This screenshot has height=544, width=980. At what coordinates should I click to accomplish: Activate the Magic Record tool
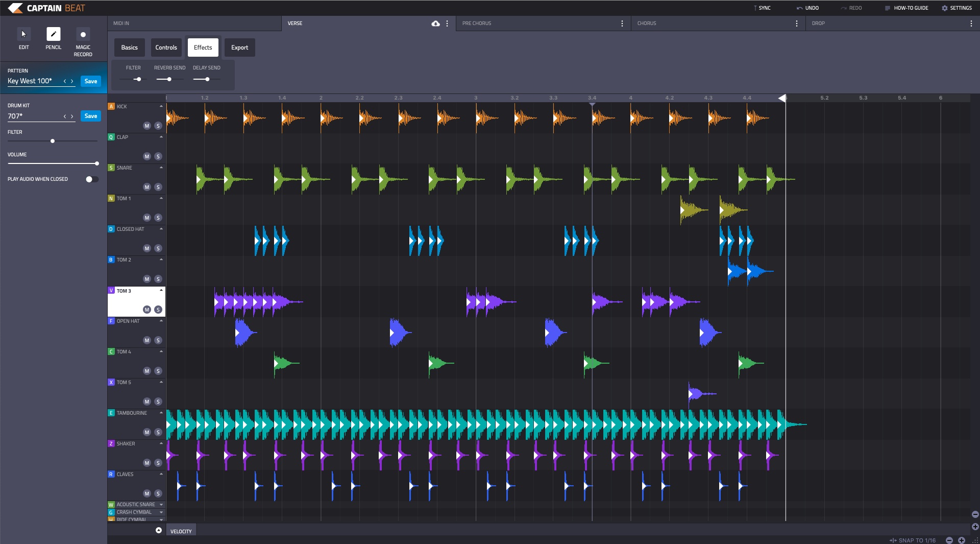(83, 34)
